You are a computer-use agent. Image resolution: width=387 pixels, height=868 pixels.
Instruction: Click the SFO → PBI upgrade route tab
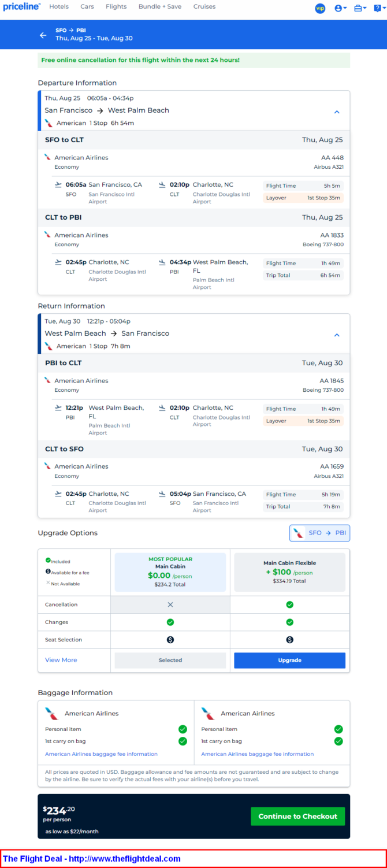pos(319,533)
